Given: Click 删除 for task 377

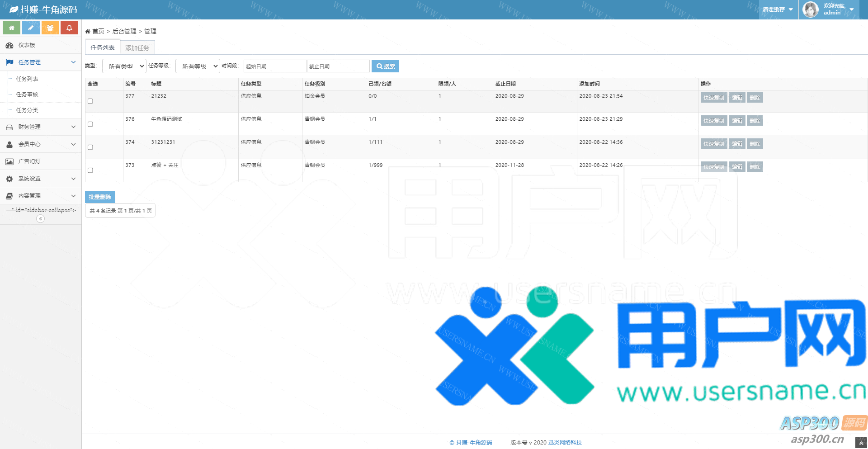Looking at the screenshot, I should [755, 98].
